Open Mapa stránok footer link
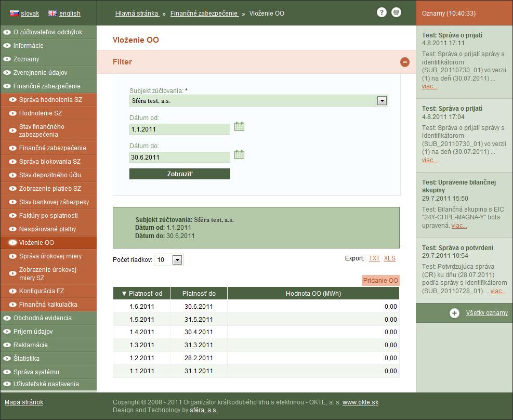The height and width of the screenshot is (420, 513). click(x=24, y=402)
